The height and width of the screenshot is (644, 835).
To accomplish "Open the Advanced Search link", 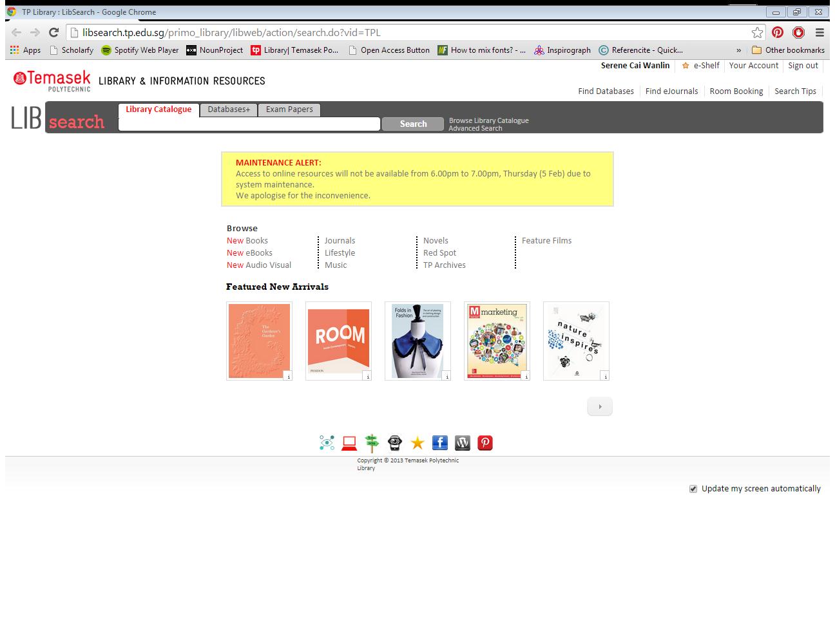I will (x=475, y=128).
